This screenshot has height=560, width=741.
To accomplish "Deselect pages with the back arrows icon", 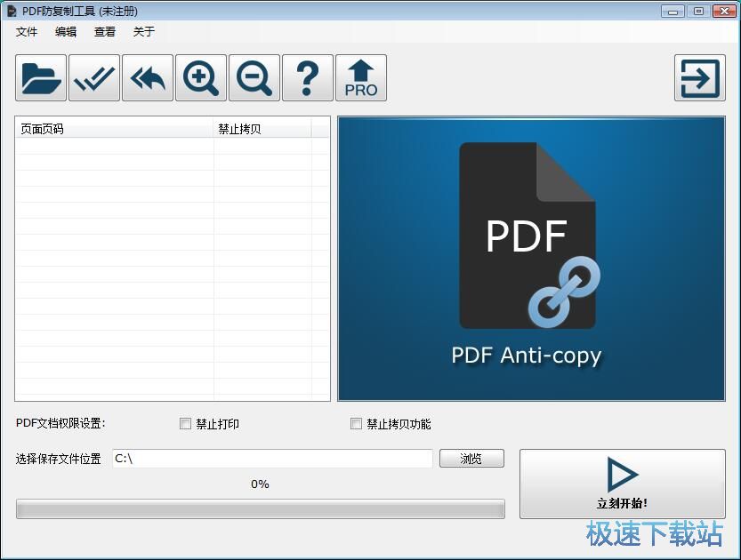I will (147, 77).
